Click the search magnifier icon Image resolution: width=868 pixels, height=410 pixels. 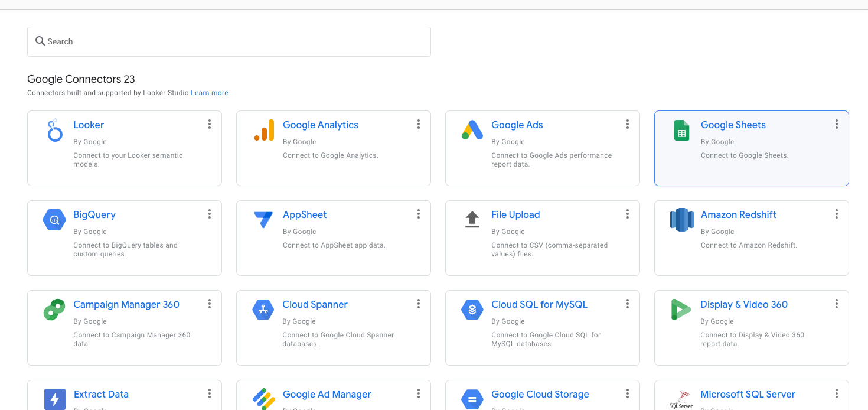point(40,41)
